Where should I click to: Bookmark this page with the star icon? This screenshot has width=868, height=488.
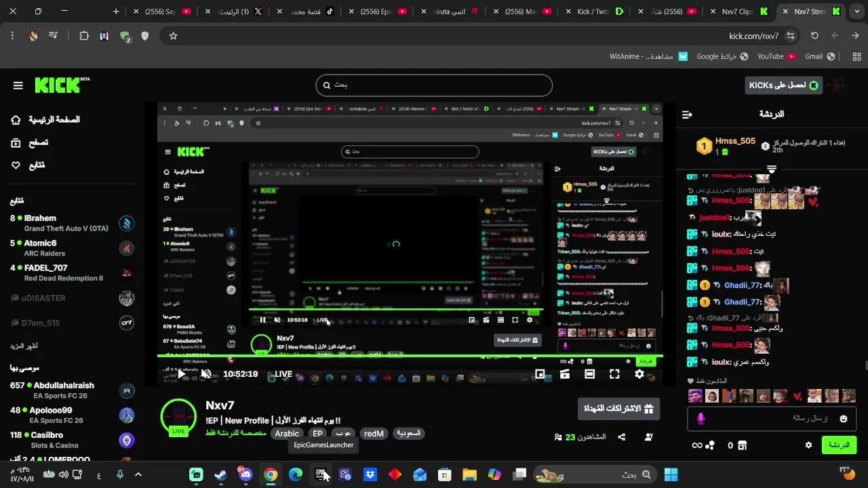[173, 36]
